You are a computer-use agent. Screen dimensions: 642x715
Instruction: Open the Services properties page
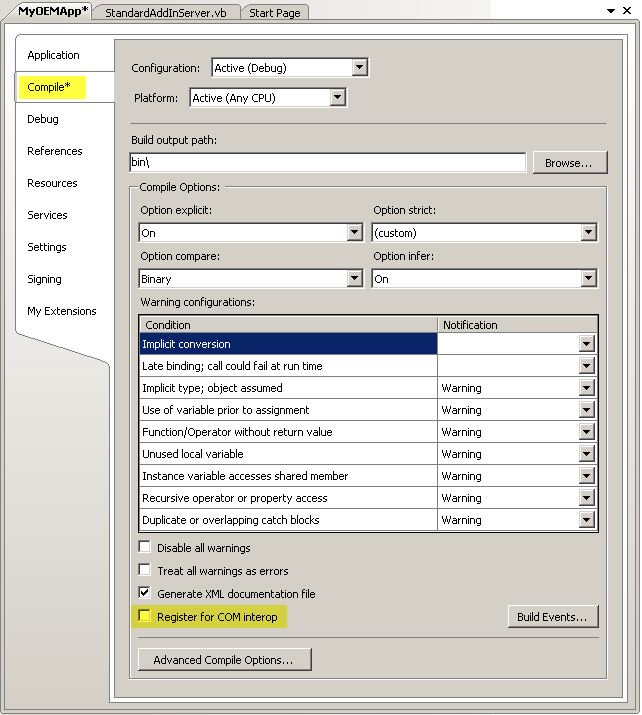(47, 215)
